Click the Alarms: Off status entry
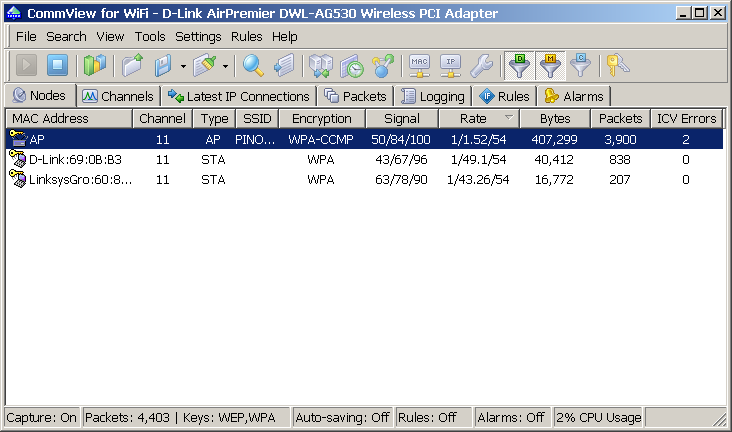 [511, 417]
